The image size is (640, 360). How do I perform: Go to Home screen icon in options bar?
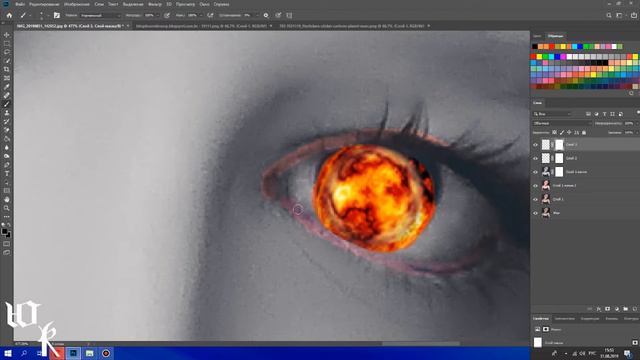9,16
